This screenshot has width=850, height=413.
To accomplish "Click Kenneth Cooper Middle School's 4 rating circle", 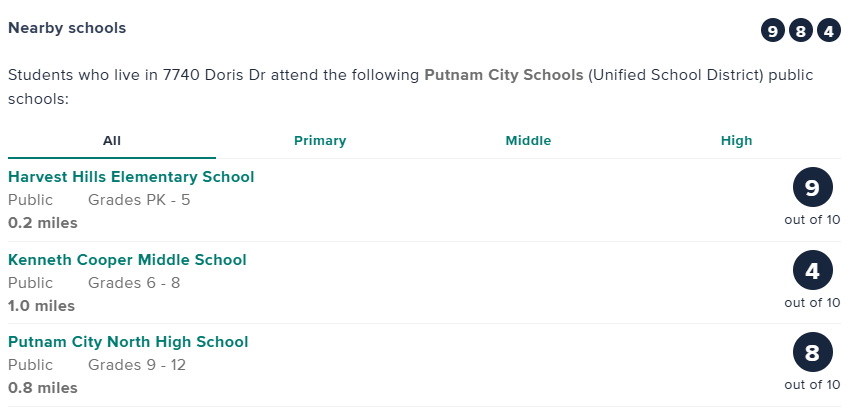I will click(812, 271).
